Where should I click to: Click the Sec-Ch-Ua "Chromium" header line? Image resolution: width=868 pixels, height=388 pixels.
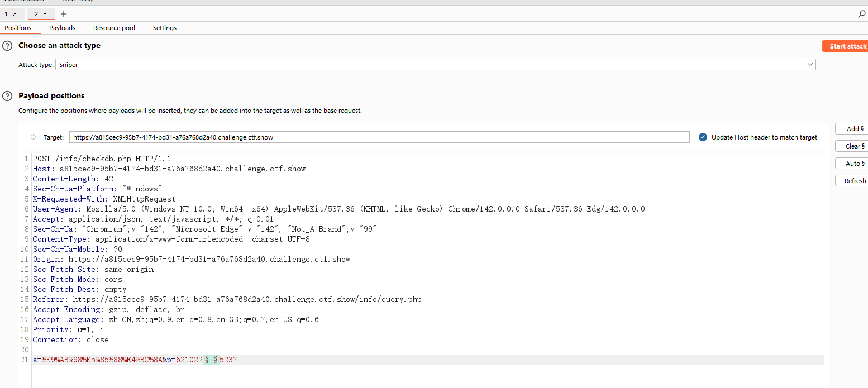[204, 229]
